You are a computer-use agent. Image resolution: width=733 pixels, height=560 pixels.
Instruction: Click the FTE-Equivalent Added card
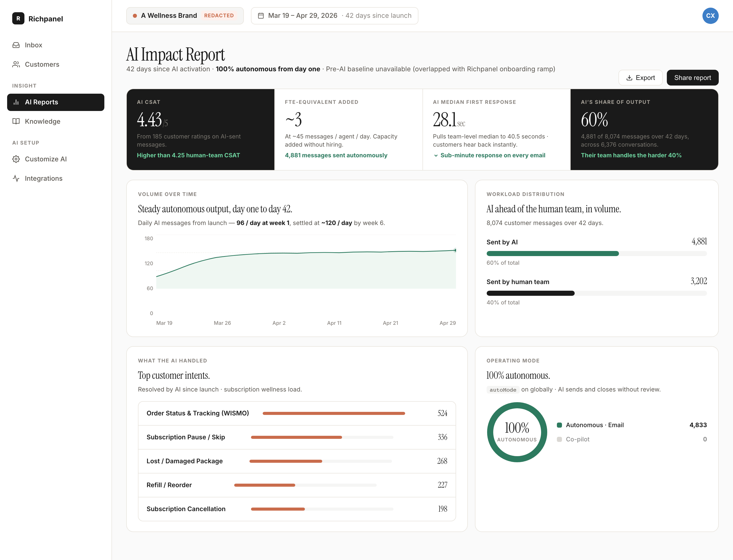click(x=348, y=129)
